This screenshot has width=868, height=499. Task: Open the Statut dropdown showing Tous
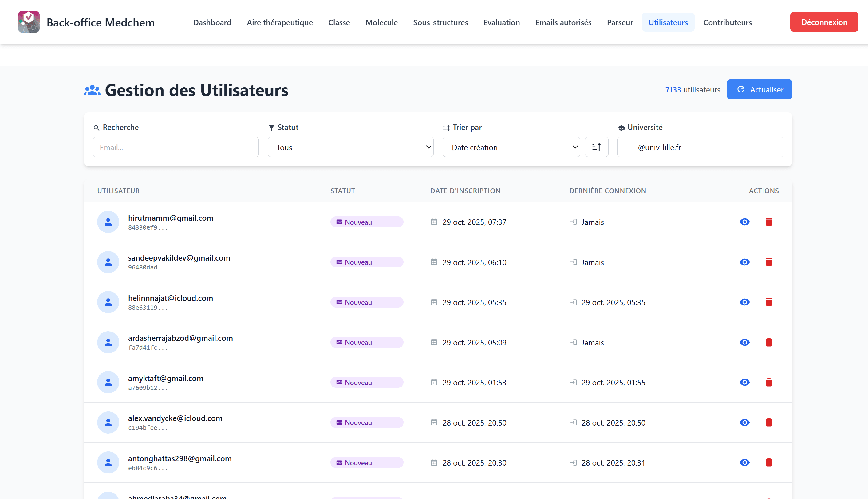click(x=350, y=147)
